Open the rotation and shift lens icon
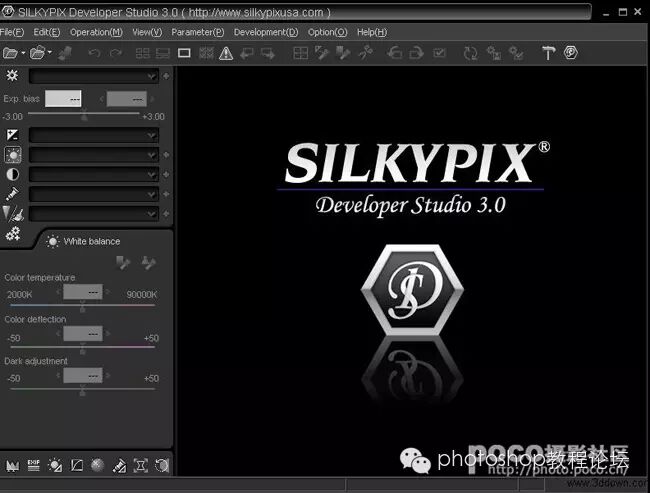 [x=162, y=465]
